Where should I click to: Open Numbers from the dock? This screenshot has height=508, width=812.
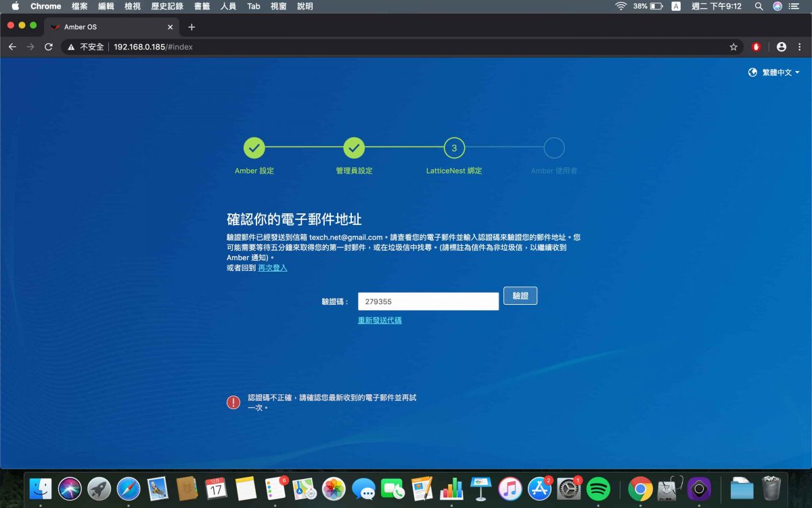(451, 488)
